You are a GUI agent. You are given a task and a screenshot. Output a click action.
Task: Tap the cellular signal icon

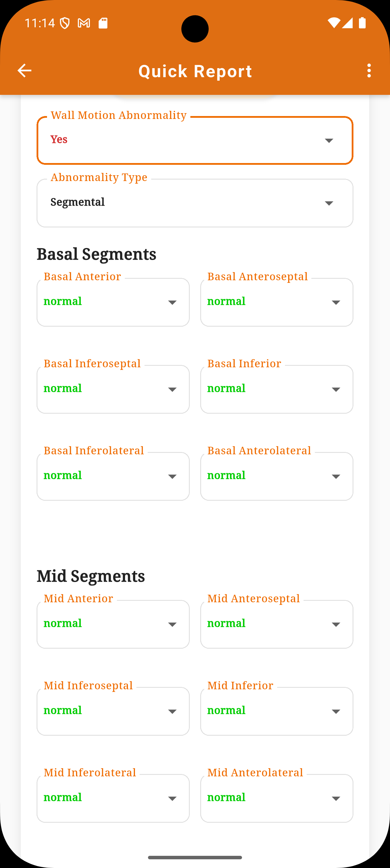[347, 23]
